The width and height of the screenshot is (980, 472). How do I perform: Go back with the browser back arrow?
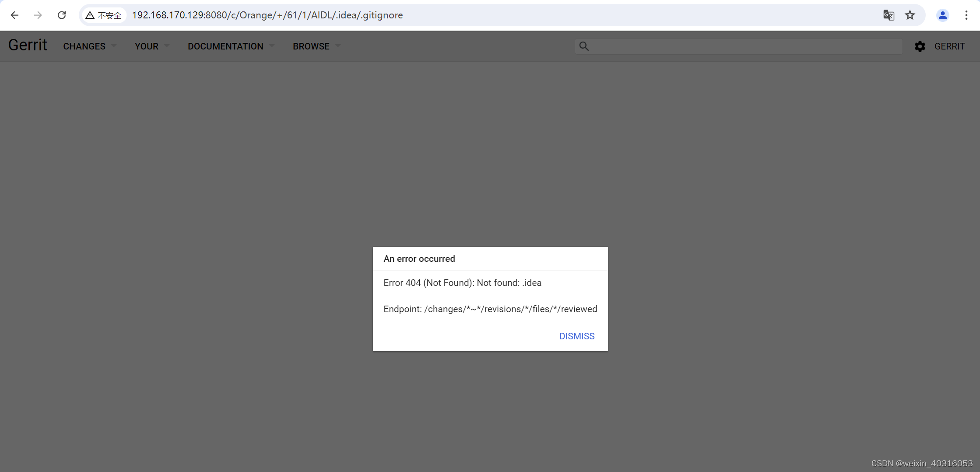pyautogui.click(x=14, y=15)
